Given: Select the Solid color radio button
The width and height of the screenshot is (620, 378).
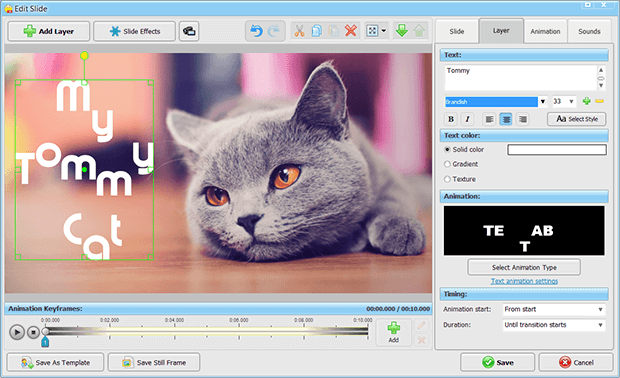Looking at the screenshot, I should point(447,149).
